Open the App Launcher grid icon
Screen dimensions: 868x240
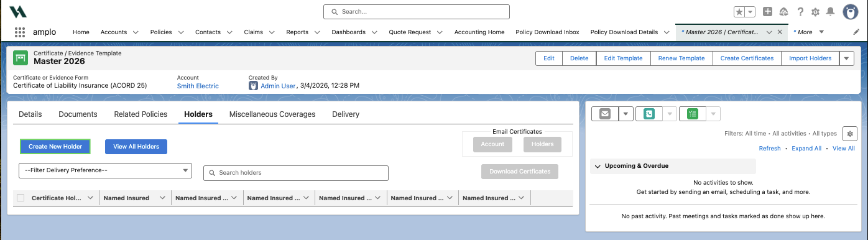(x=20, y=32)
